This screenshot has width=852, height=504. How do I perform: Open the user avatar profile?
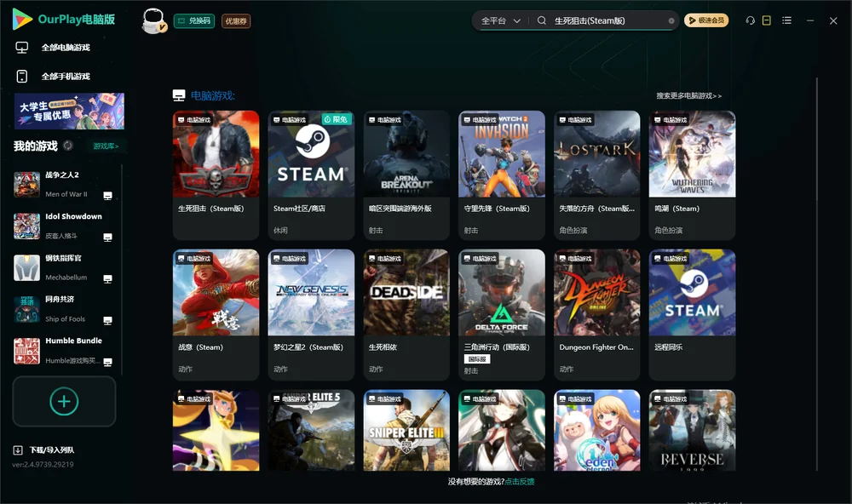point(153,20)
